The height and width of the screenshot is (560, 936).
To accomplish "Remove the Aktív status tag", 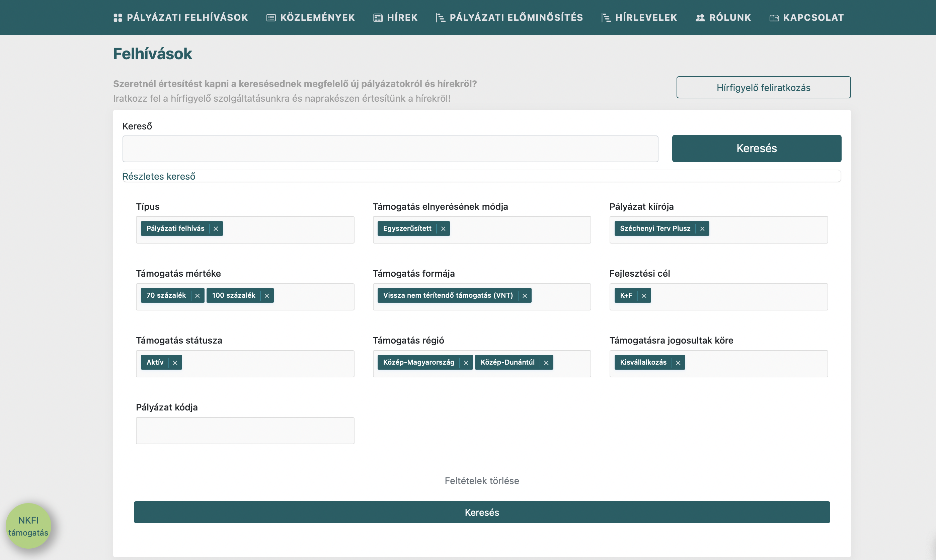I will coord(174,363).
